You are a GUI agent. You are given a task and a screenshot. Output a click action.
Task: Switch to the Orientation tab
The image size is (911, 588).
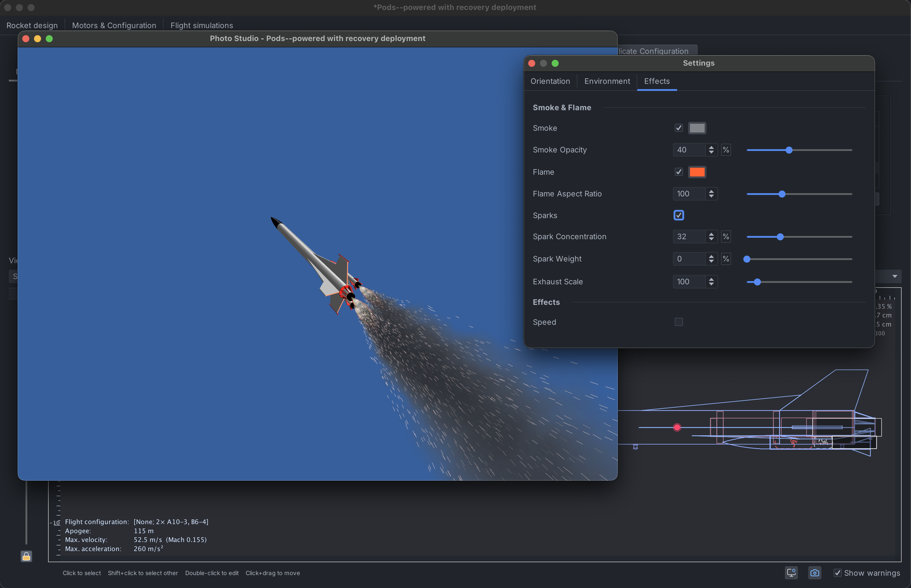coord(550,81)
